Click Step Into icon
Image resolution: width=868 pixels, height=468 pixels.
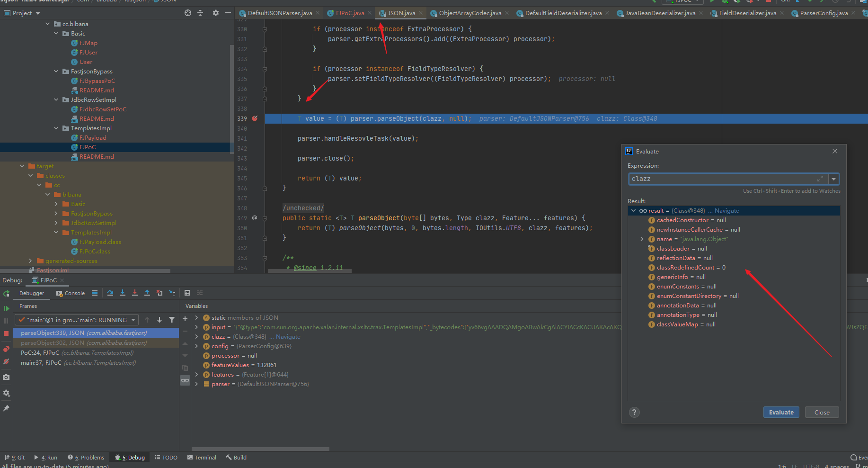(x=123, y=293)
